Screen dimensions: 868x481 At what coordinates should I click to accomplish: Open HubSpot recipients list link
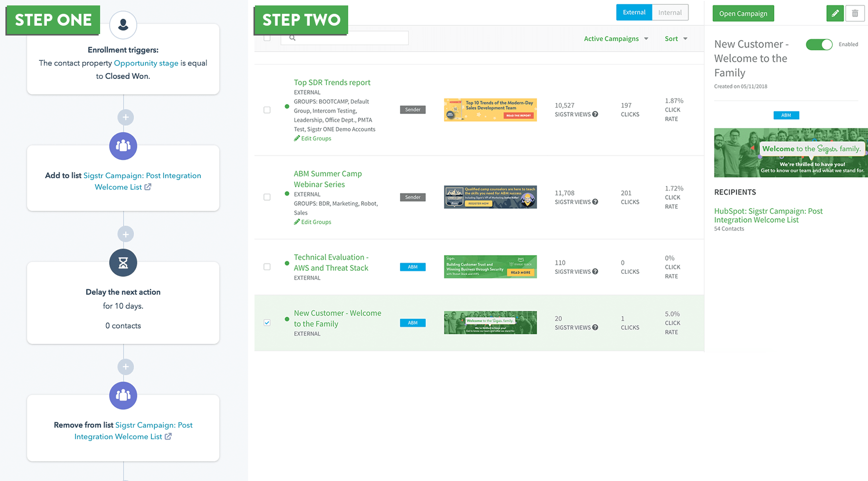pos(768,216)
